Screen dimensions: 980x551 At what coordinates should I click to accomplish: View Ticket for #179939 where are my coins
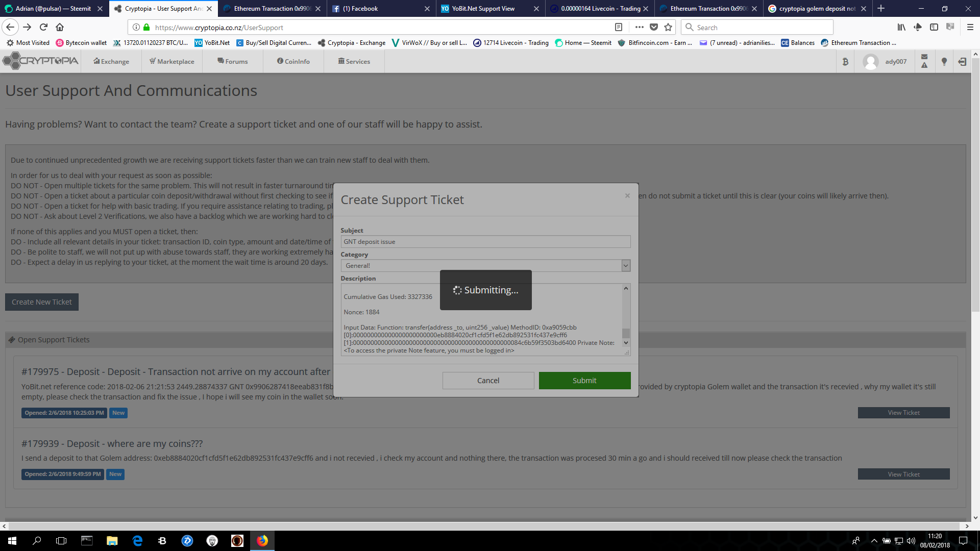tap(903, 474)
